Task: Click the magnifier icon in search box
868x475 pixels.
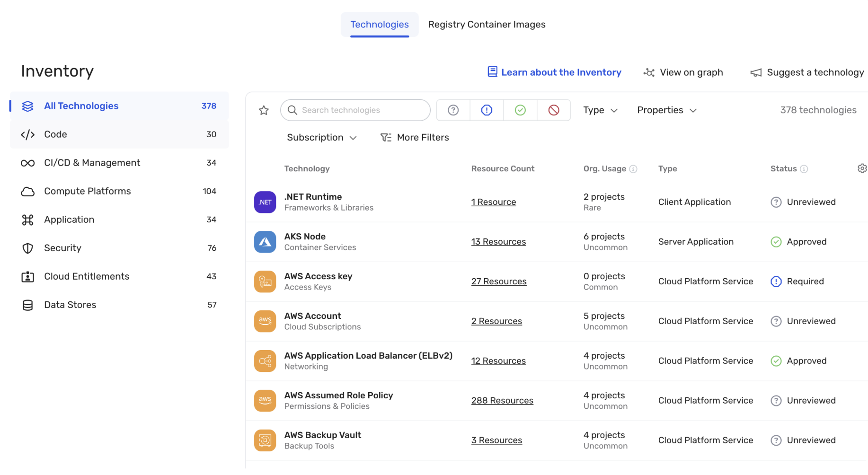Action: pos(292,110)
